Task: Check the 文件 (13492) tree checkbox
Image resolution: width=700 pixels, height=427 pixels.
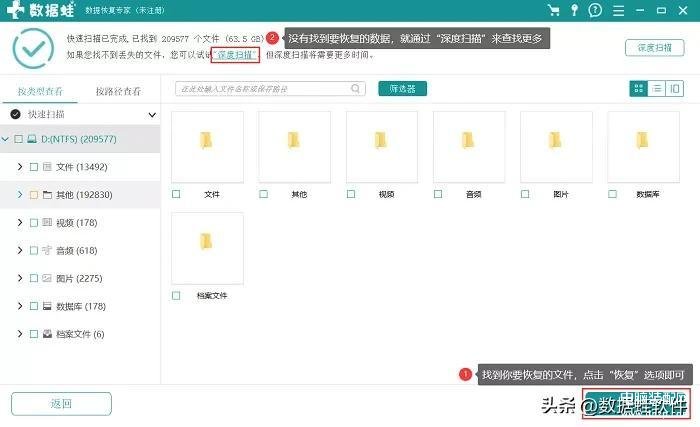Action: tap(33, 167)
